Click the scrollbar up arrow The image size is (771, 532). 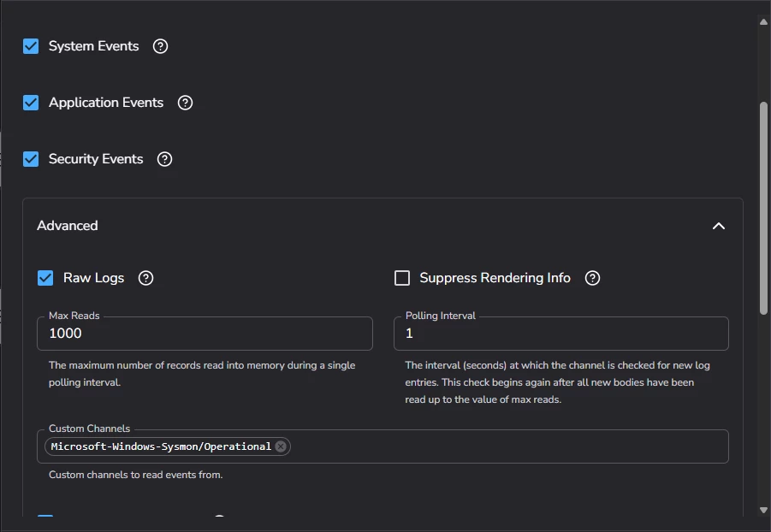[763, 22]
